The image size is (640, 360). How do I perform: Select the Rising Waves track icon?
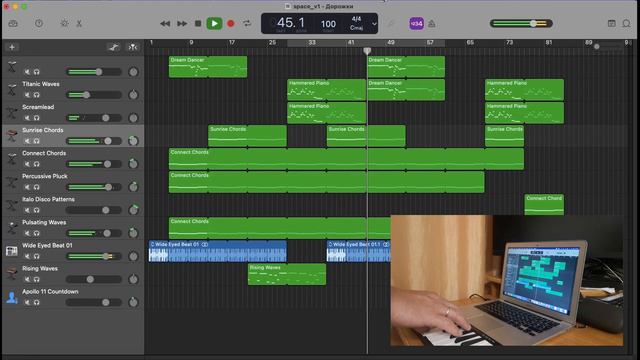pos(12,274)
